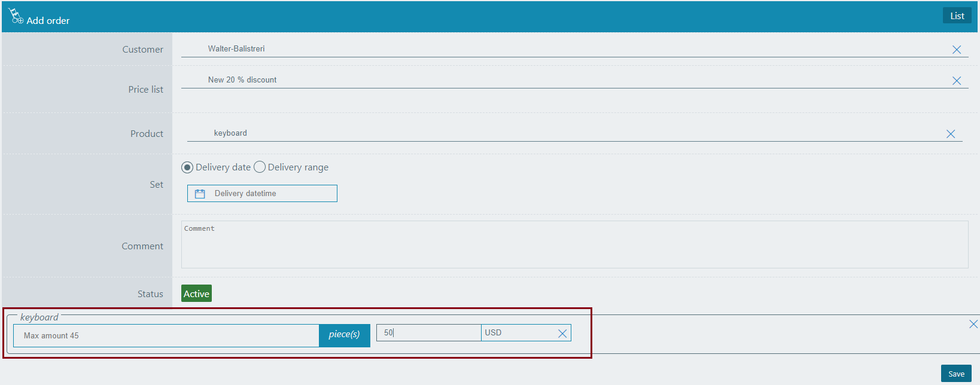Open the Price list dropdown
This screenshot has width=980, height=385.
point(562,80)
